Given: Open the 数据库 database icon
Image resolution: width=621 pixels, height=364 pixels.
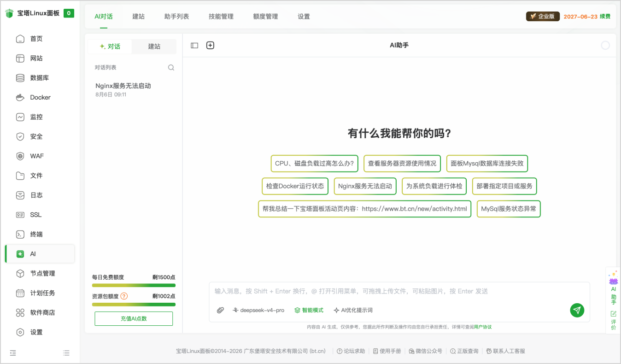Looking at the screenshot, I should pos(20,78).
